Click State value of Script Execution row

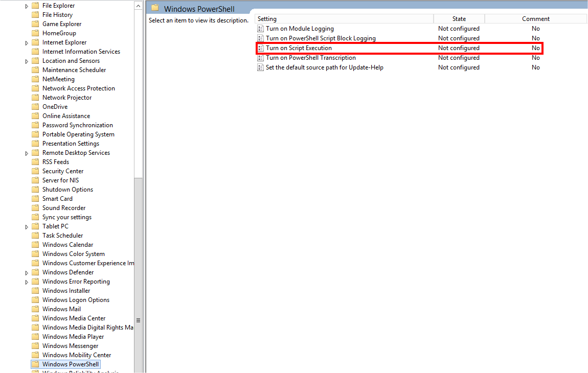459,48
